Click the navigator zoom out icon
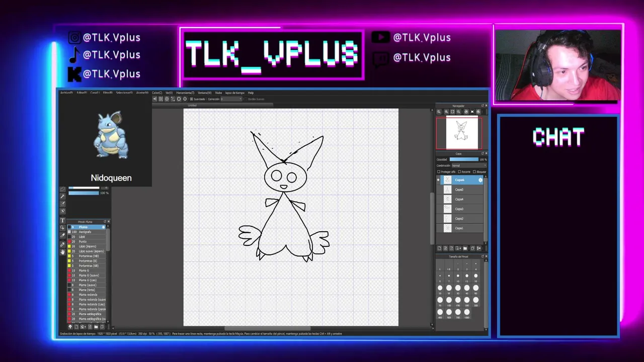 [458, 112]
